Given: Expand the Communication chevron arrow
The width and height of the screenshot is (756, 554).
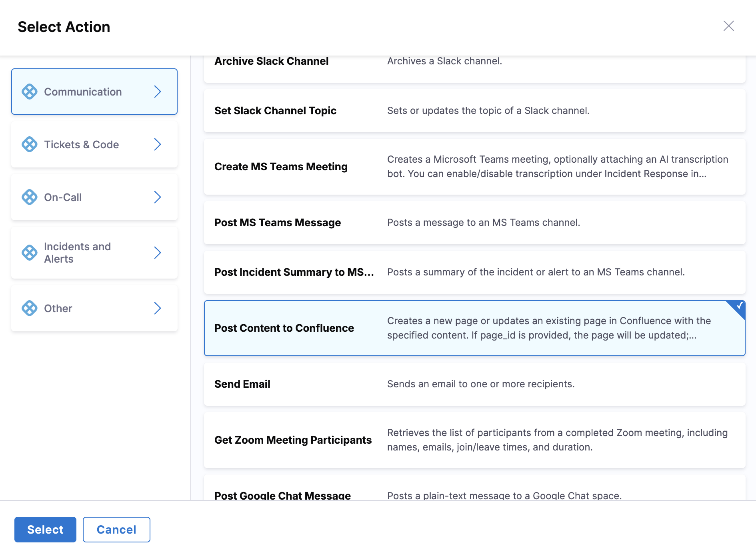Looking at the screenshot, I should 158,92.
